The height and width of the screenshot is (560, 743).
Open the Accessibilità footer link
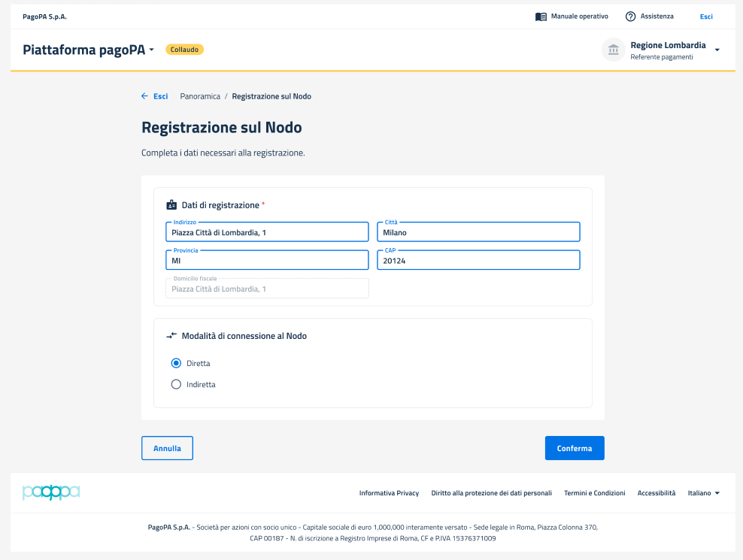pyautogui.click(x=657, y=493)
